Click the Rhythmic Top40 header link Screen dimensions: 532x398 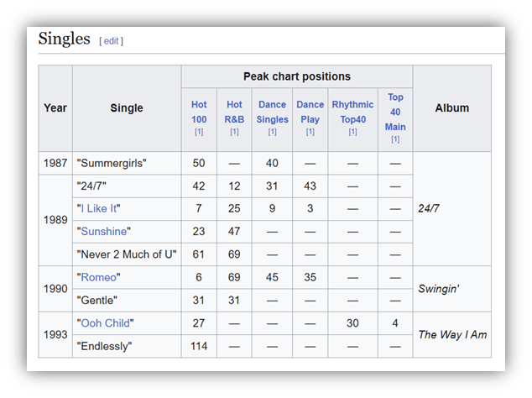pos(352,112)
